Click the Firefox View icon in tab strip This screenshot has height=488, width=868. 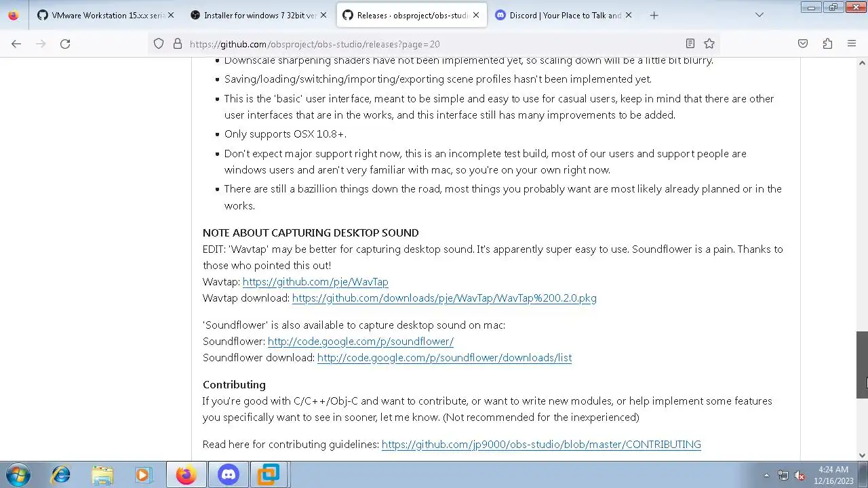[x=14, y=15]
